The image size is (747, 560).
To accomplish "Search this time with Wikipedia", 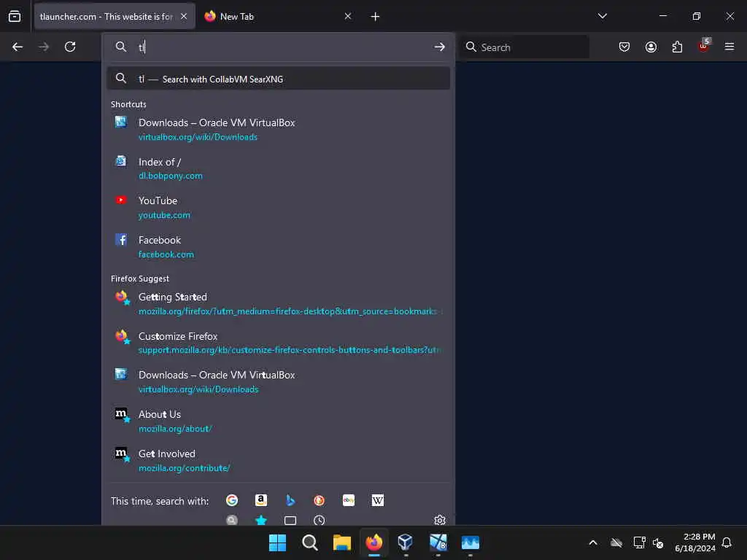I will (x=378, y=500).
